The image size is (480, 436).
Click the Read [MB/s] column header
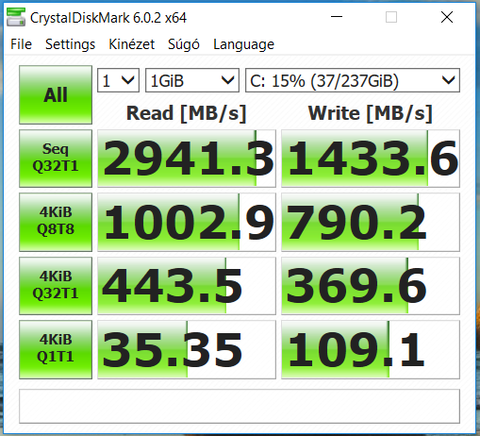pos(186,113)
